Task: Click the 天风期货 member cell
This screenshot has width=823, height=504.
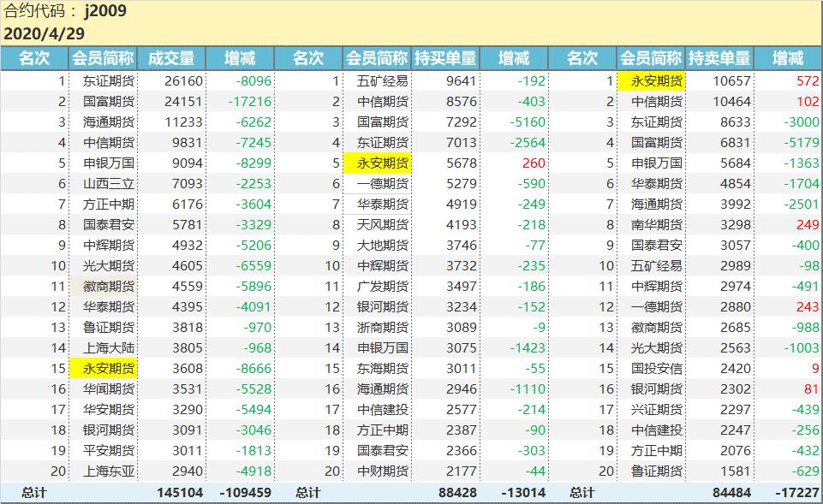Action: coord(377,225)
